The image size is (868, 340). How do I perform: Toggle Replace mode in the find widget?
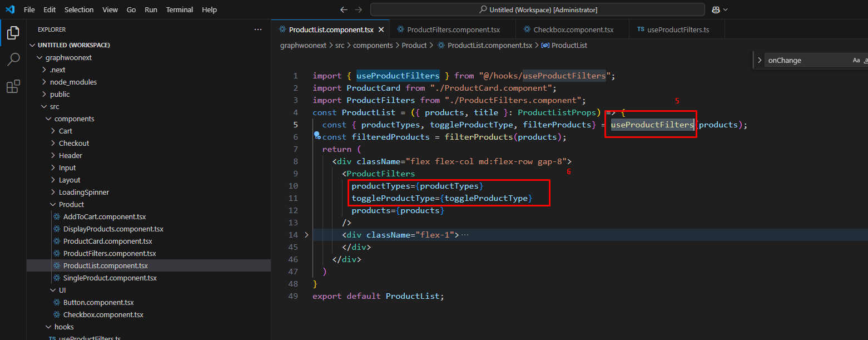click(x=760, y=60)
